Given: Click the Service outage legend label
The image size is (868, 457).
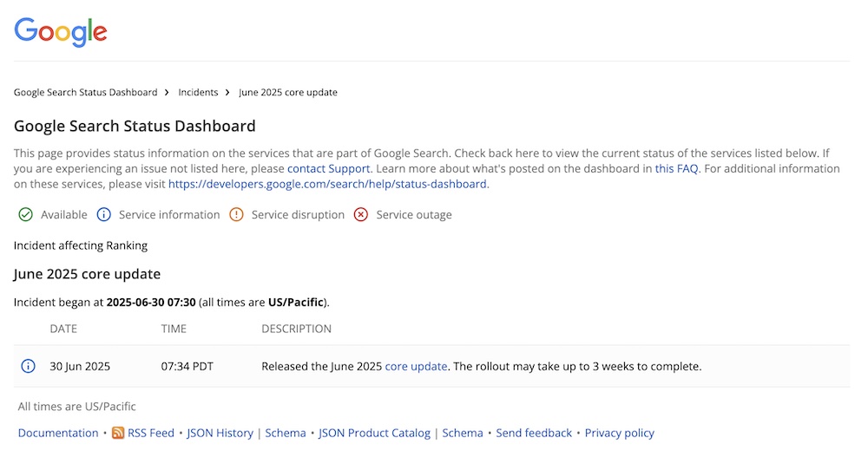Looking at the screenshot, I should point(414,215).
